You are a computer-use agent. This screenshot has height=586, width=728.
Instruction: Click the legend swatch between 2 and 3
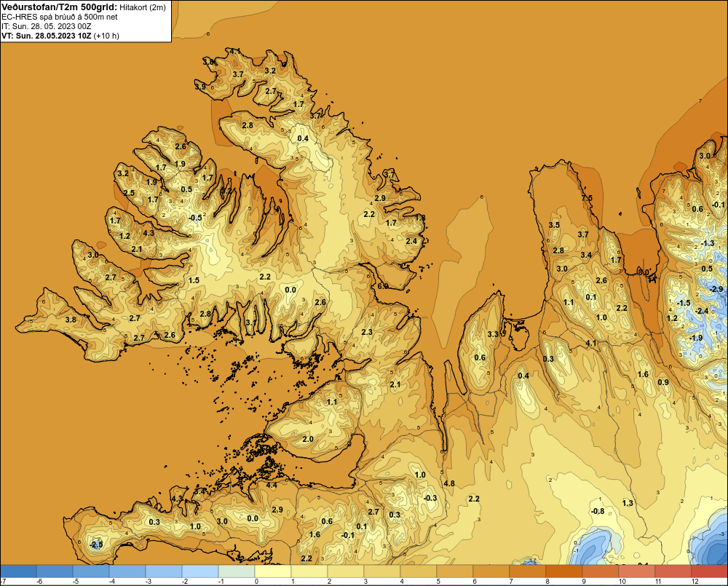click(346, 571)
